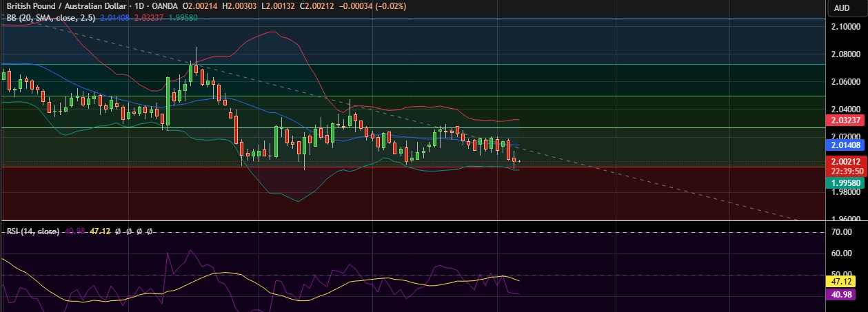Screen dimensions: 868x312
Task: Click the 22:39:50 bar countdown timer
Action: pos(845,171)
